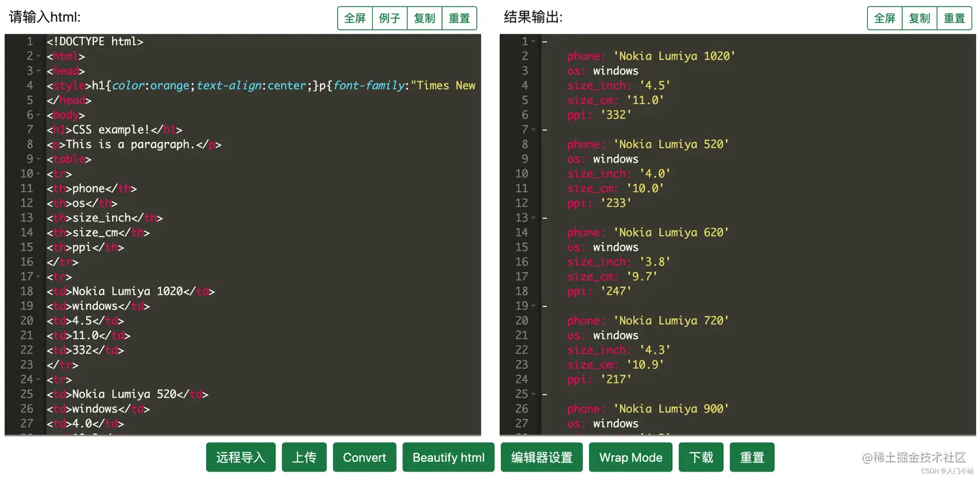980x478 pixels.
Task: Click the 重置 button beside 下载
Action: 752,457
